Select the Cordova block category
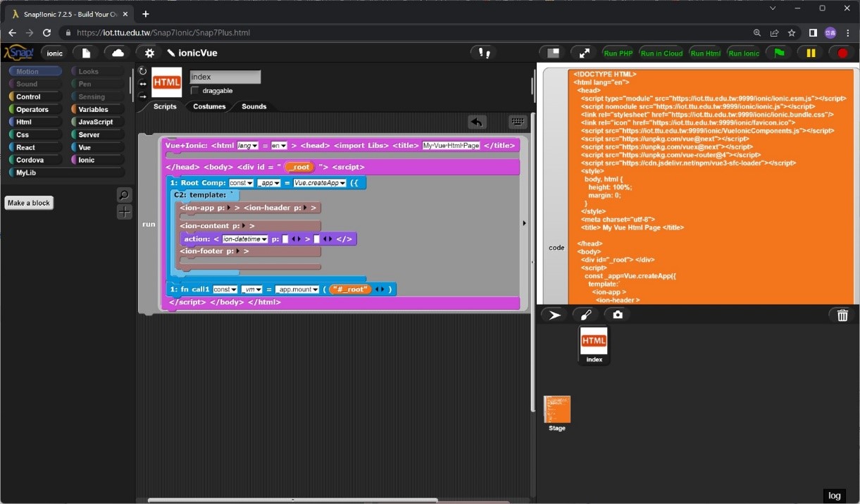This screenshot has height=504, width=860. 35,160
